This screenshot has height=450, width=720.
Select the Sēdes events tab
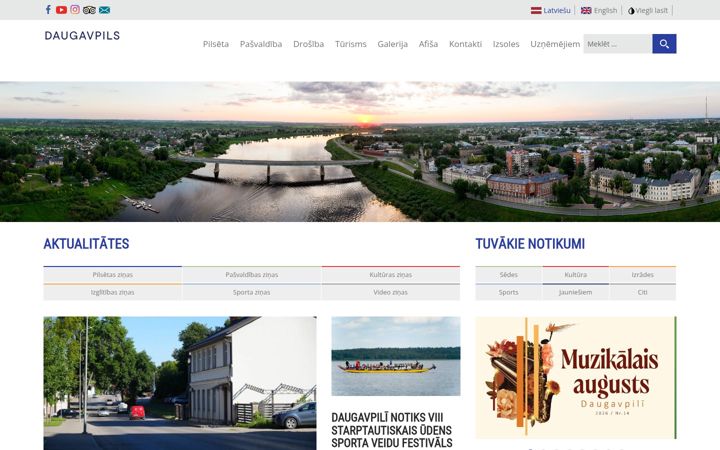coord(509,275)
